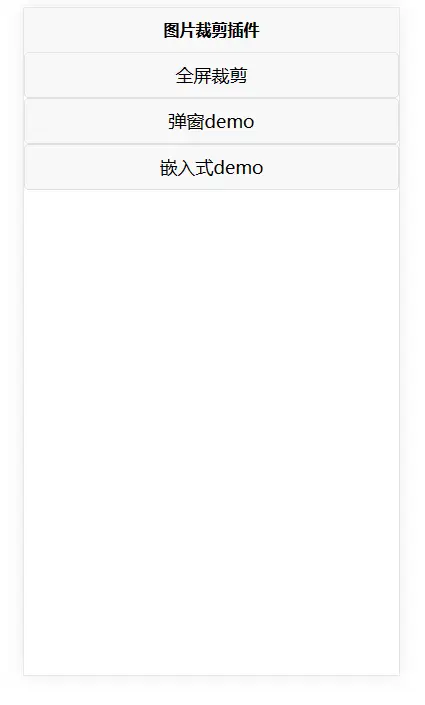Activate the embedded demo row

click(211, 167)
